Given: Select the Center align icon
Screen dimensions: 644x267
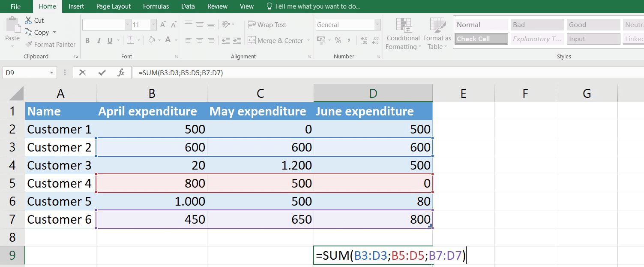Looking at the screenshot, I should [200, 40].
